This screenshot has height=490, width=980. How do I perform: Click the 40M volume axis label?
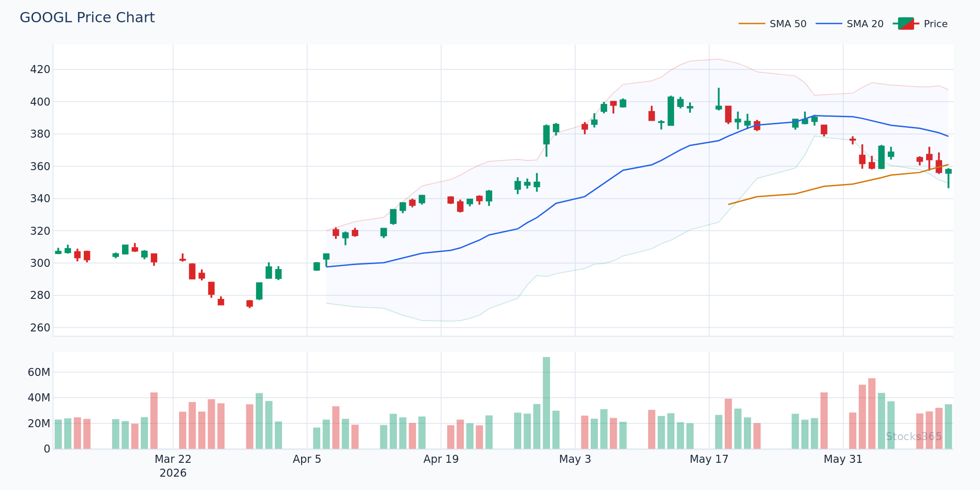(x=39, y=398)
